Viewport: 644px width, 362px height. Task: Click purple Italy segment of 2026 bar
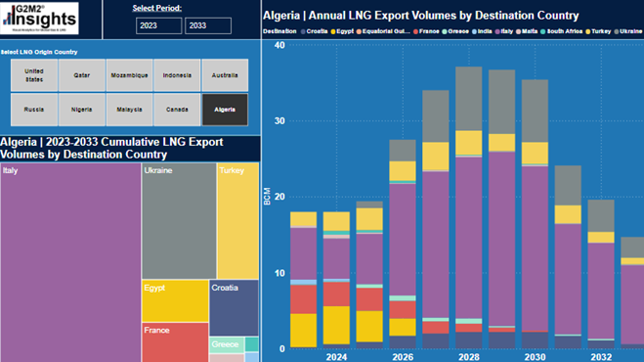403,240
